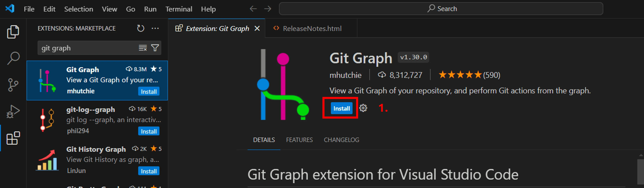Select the Extensions view icon
The width and height of the screenshot is (644, 188).
coord(13,138)
